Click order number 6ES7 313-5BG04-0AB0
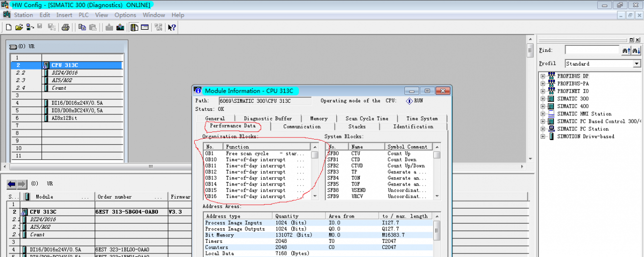 (126, 212)
